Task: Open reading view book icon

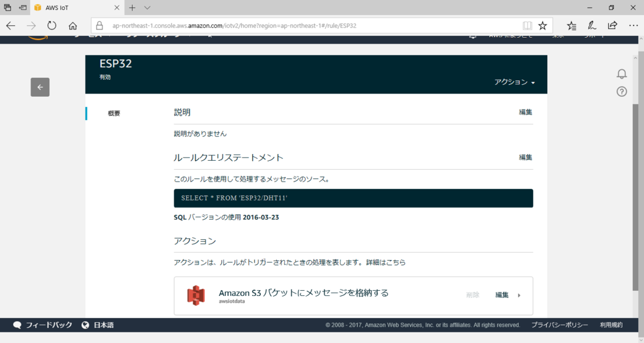Action: click(x=527, y=25)
